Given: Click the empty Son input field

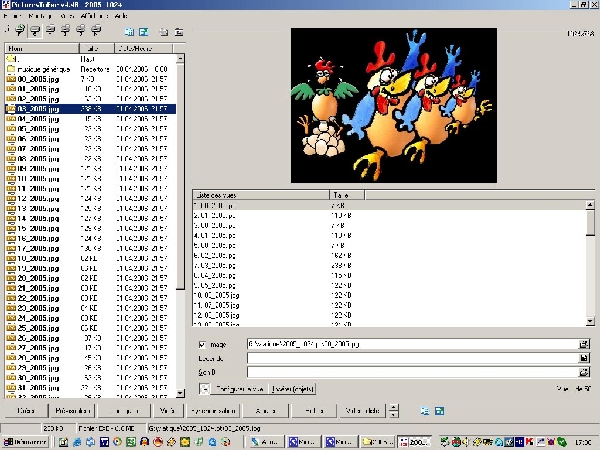Looking at the screenshot, I should (412, 372).
